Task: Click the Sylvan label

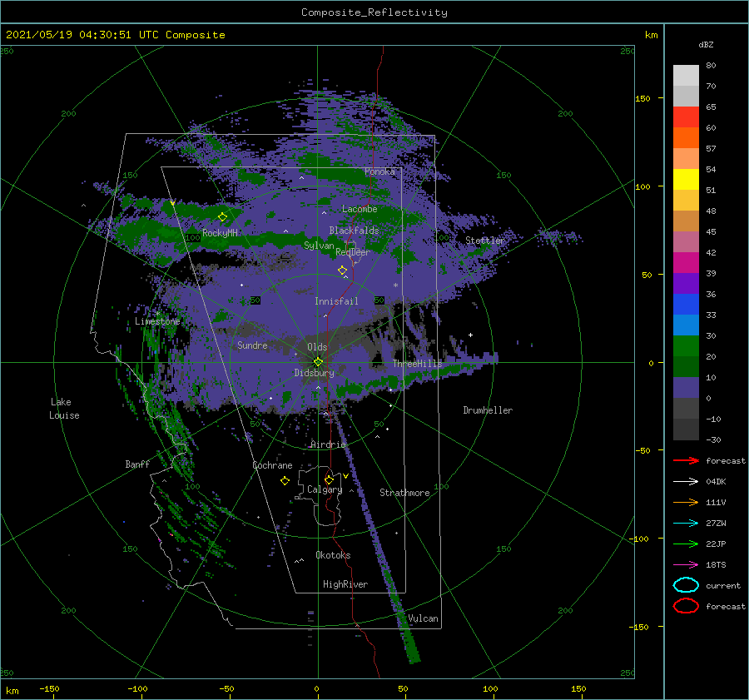Action: pos(319,246)
